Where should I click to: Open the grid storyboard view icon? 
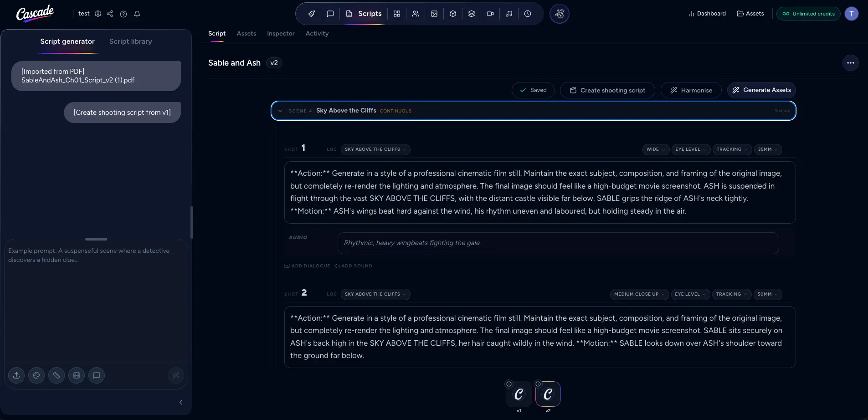[x=397, y=14]
